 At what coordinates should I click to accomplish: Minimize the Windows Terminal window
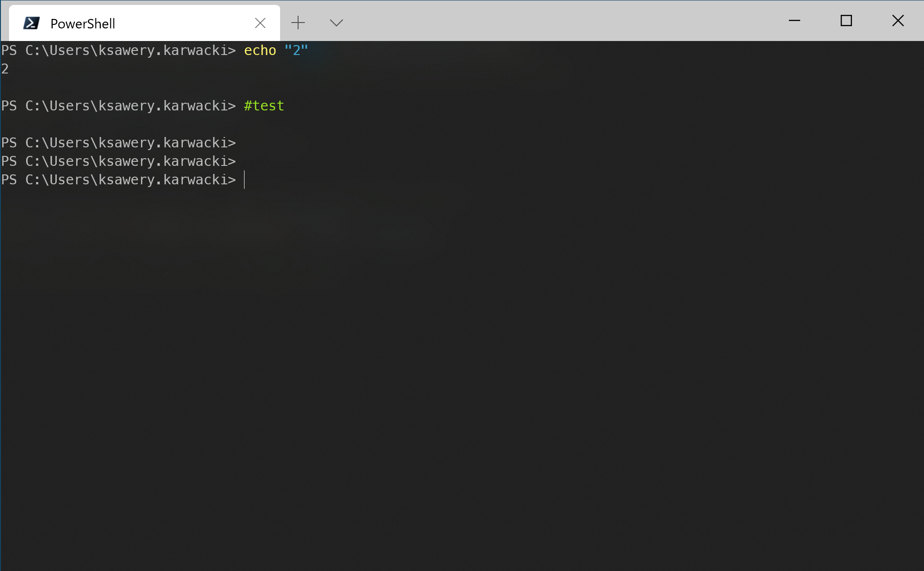coord(795,20)
